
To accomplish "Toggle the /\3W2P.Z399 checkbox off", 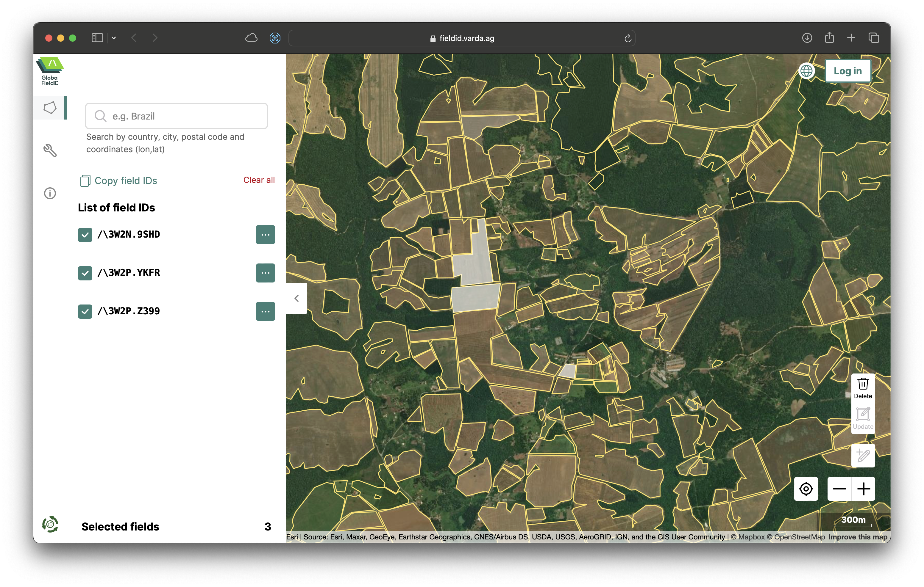I will tap(85, 311).
